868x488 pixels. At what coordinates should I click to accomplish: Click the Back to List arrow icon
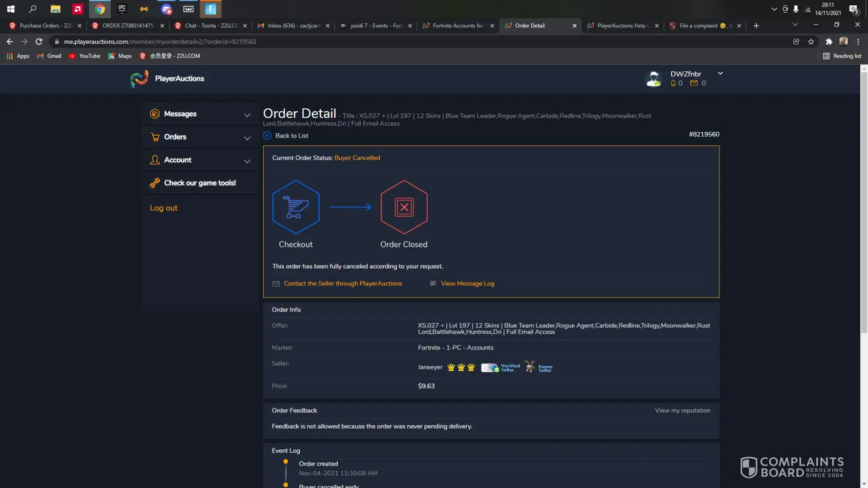(x=267, y=136)
